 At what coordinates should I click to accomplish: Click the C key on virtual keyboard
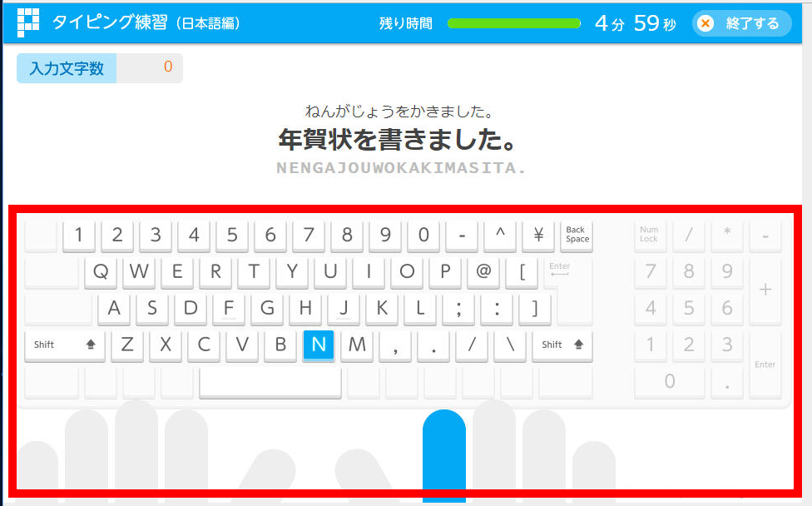pos(204,345)
